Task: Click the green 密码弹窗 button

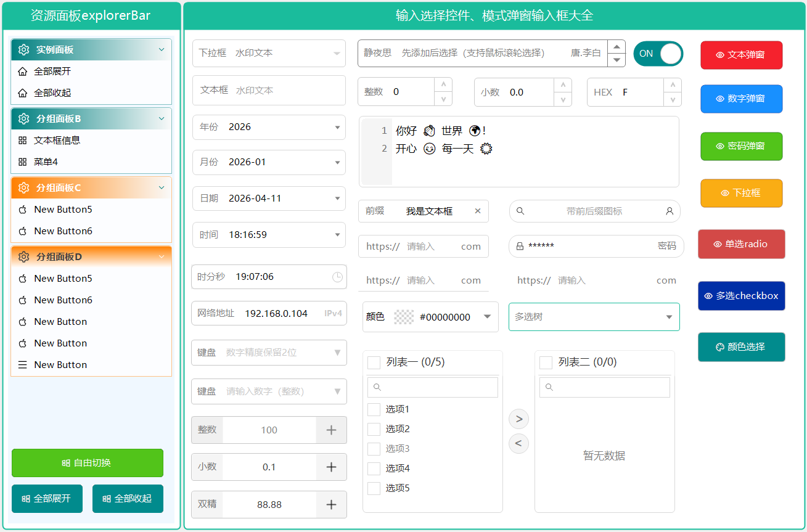Action: coord(742,146)
